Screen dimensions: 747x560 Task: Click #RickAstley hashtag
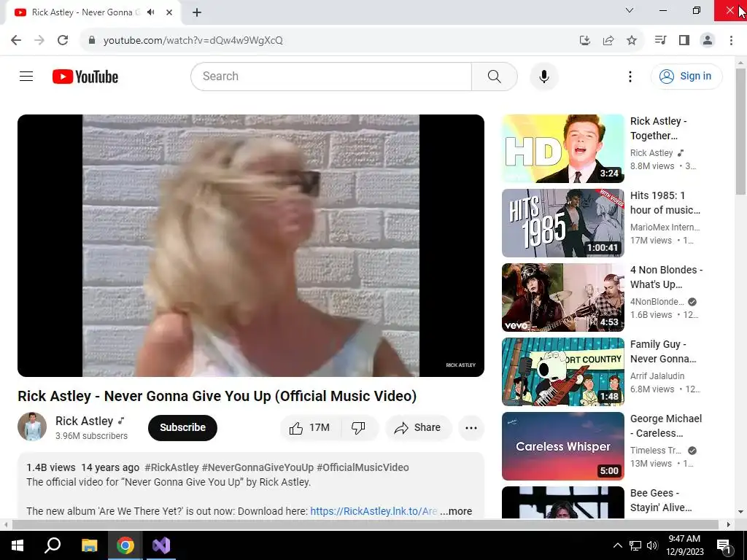point(171,467)
